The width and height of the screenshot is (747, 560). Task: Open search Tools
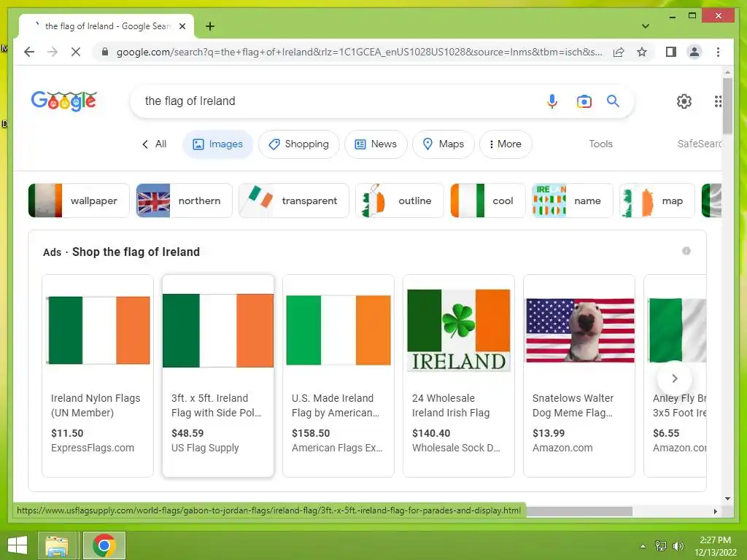point(601,144)
